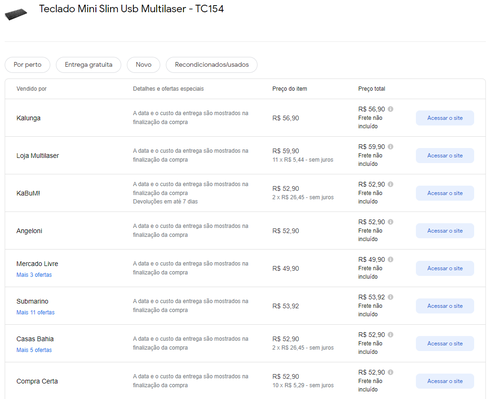500x399 pixels.
Task: Click Acessar o site for Submarino
Action: (x=445, y=306)
